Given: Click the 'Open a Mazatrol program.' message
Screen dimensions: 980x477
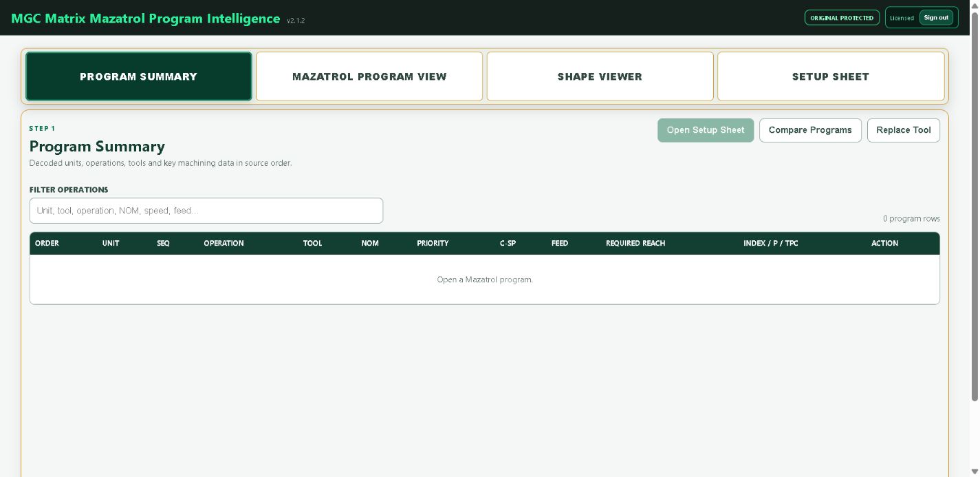Looking at the screenshot, I should [485, 279].
